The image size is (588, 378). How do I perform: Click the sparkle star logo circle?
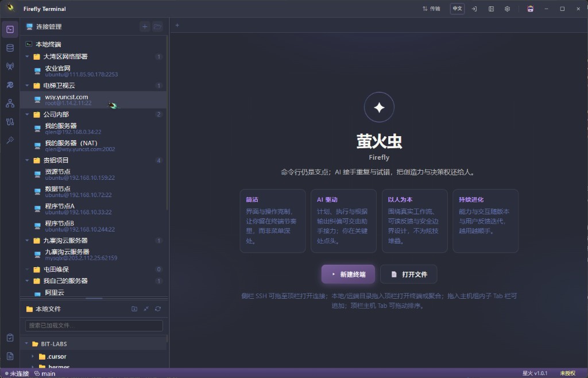[379, 107]
